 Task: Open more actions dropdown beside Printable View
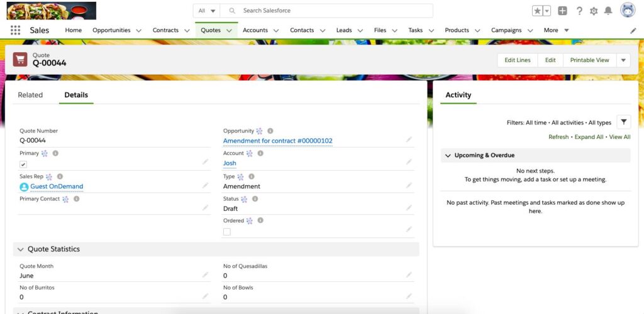click(x=623, y=60)
